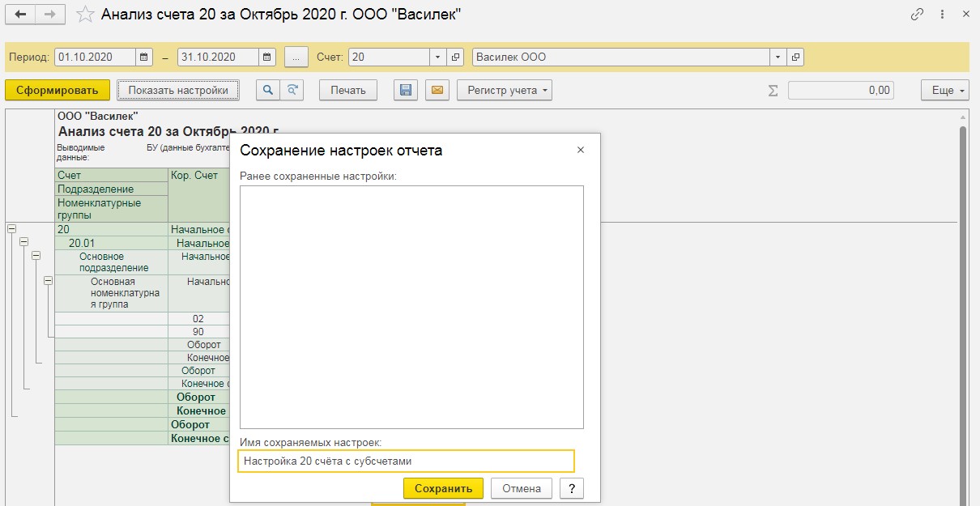Click the settings name input field
The image size is (980, 506).
click(406, 461)
